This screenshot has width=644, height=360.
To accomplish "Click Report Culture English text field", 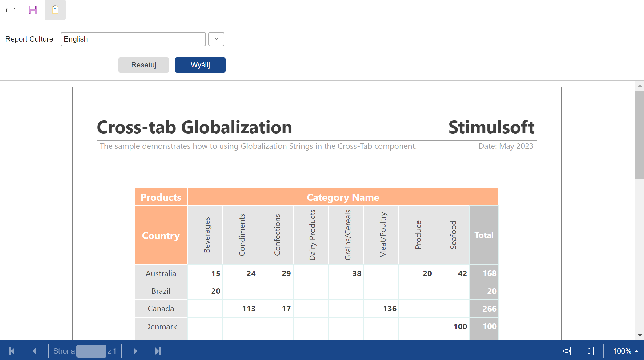I will (x=133, y=39).
